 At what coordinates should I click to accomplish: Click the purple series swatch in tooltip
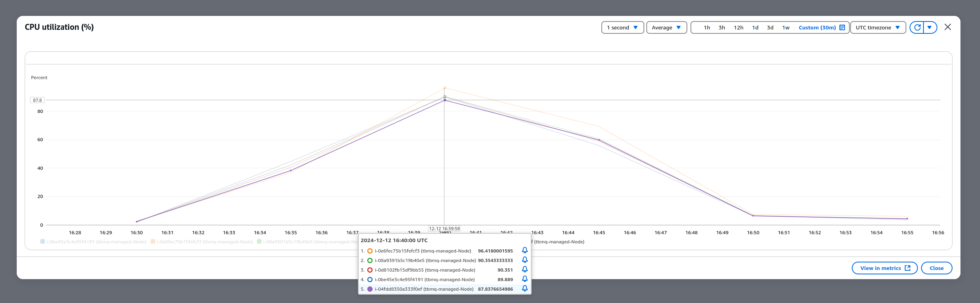(370, 289)
